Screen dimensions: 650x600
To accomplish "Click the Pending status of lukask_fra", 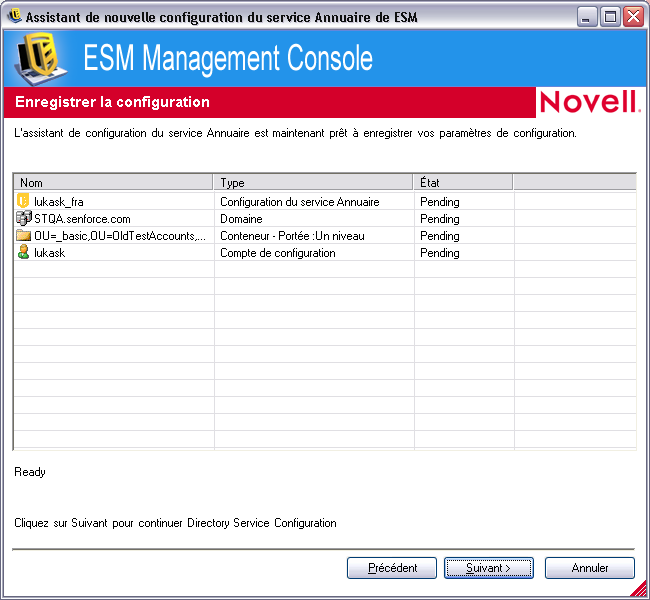I will pos(440,202).
